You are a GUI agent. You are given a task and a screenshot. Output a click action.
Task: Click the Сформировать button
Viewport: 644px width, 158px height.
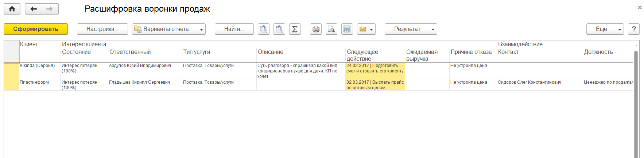point(36,29)
